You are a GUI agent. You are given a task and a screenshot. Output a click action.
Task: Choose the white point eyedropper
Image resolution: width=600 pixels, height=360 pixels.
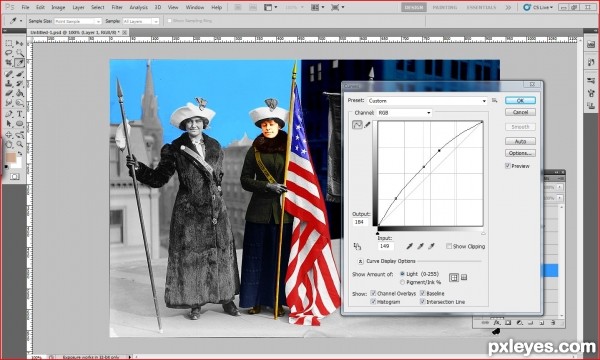tap(432, 246)
